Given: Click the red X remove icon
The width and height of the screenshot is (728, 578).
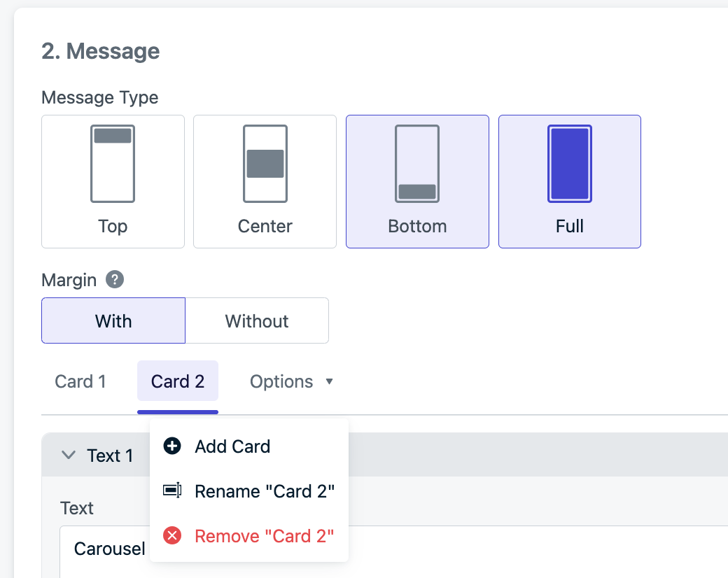Looking at the screenshot, I should pos(172,535).
